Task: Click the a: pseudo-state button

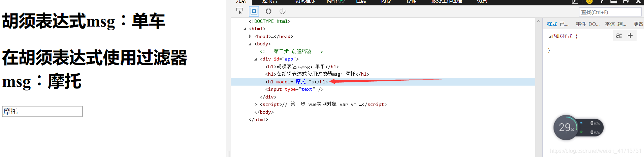Action: (x=619, y=35)
